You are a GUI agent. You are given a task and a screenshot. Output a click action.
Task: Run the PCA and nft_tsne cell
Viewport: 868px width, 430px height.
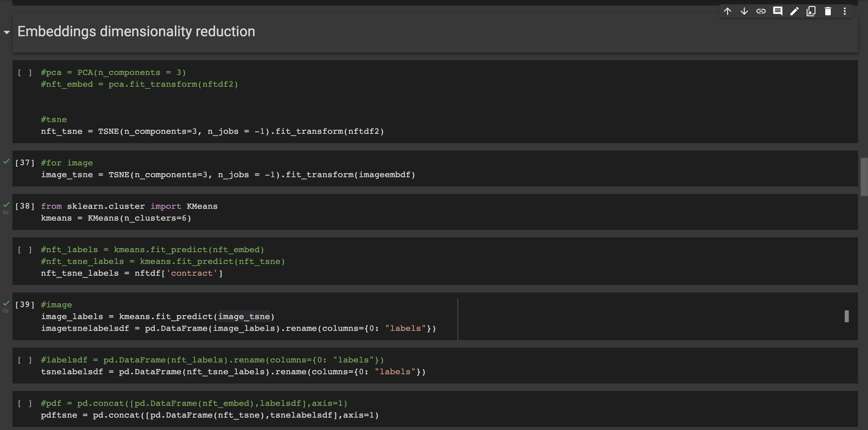click(24, 73)
